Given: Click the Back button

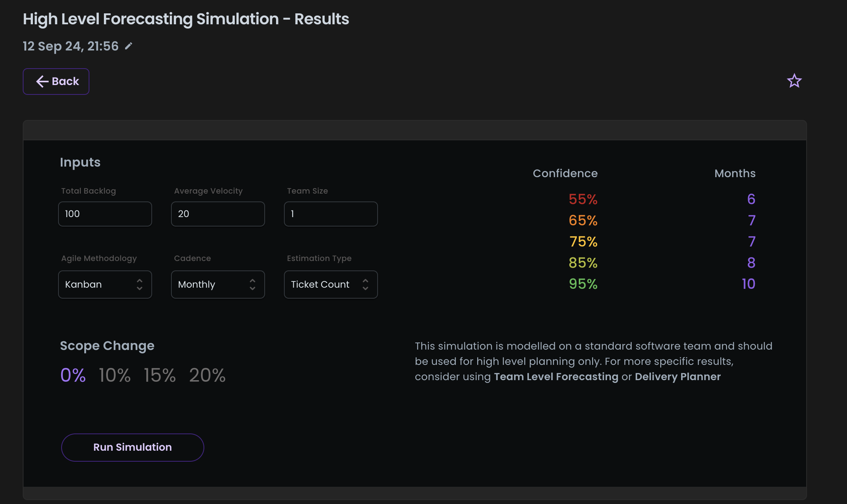Looking at the screenshot, I should (56, 82).
